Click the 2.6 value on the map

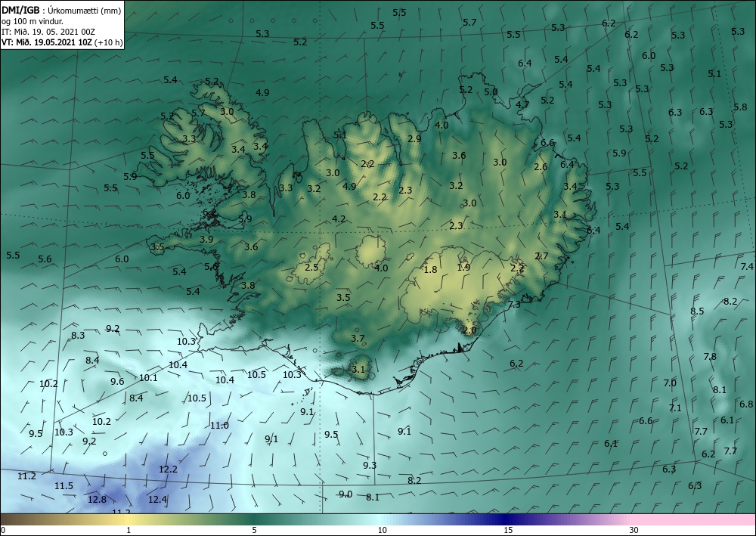[541, 167]
